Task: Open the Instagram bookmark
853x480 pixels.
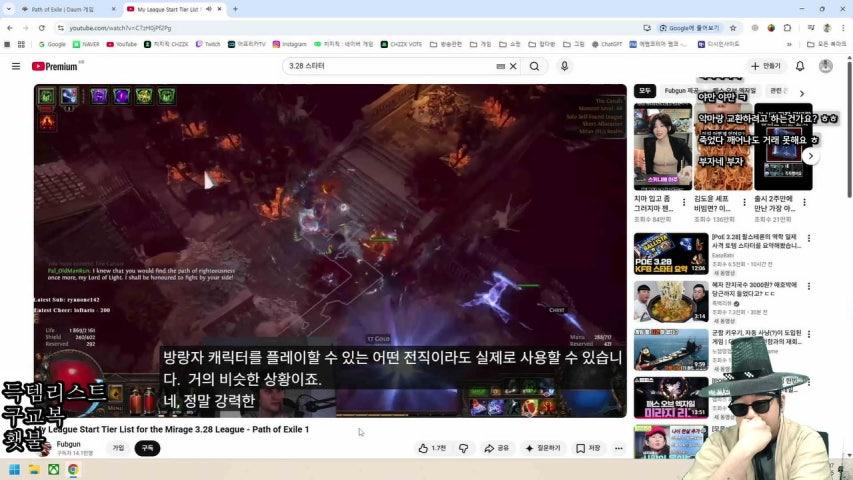Action: [x=289, y=44]
